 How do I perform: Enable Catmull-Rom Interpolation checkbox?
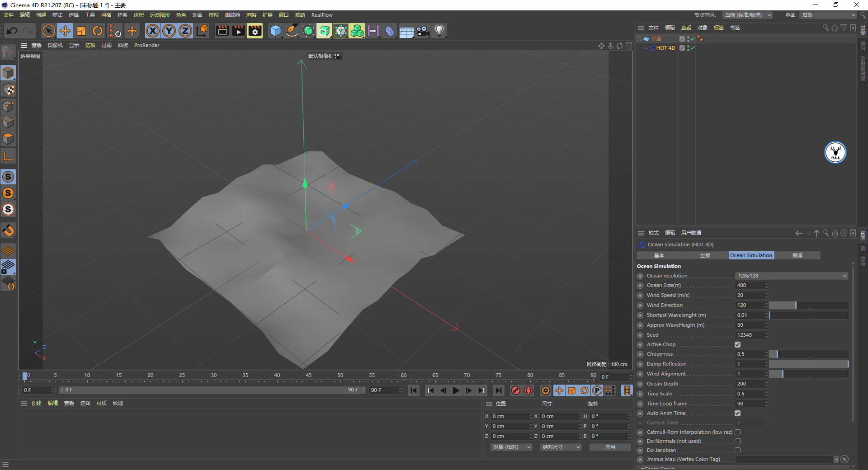click(x=738, y=432)
